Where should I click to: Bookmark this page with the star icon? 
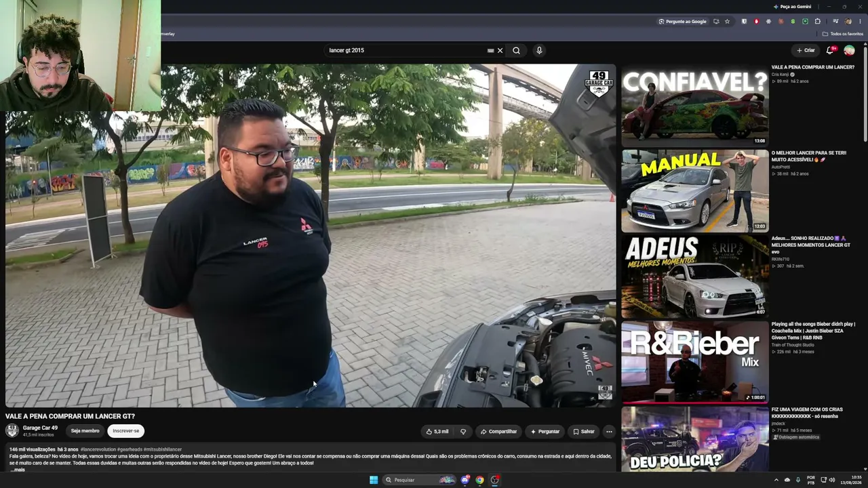click(x=727, y=22)
